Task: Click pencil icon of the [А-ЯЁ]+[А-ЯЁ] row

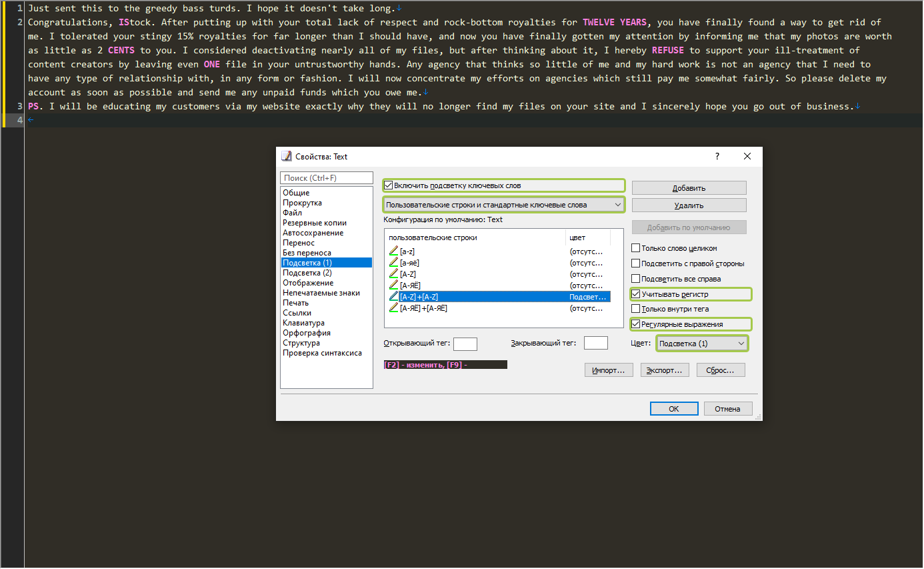Action: [x=393, y=308]
